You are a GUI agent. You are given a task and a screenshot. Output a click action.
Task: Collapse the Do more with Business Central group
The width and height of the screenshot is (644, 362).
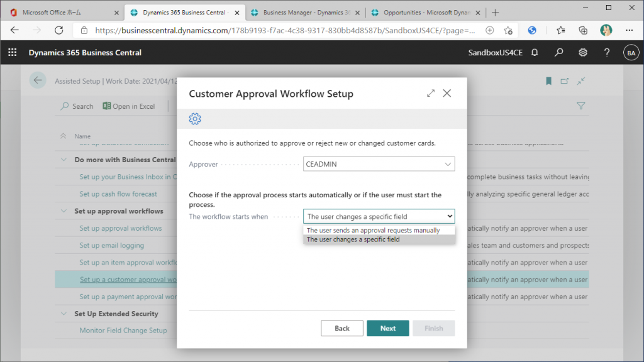point(64,160)
